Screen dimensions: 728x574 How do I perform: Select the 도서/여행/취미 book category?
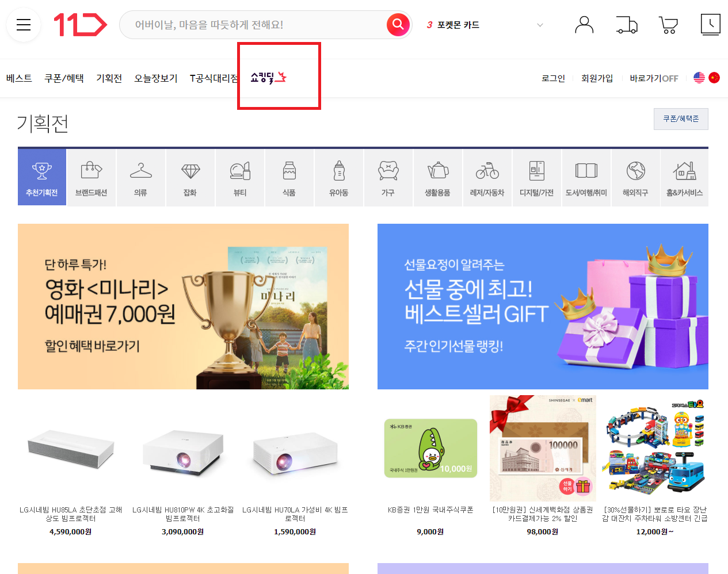pos(586,178)
